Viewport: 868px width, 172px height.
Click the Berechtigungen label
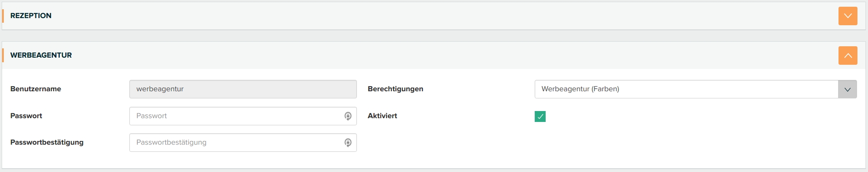tap(395, 89)
